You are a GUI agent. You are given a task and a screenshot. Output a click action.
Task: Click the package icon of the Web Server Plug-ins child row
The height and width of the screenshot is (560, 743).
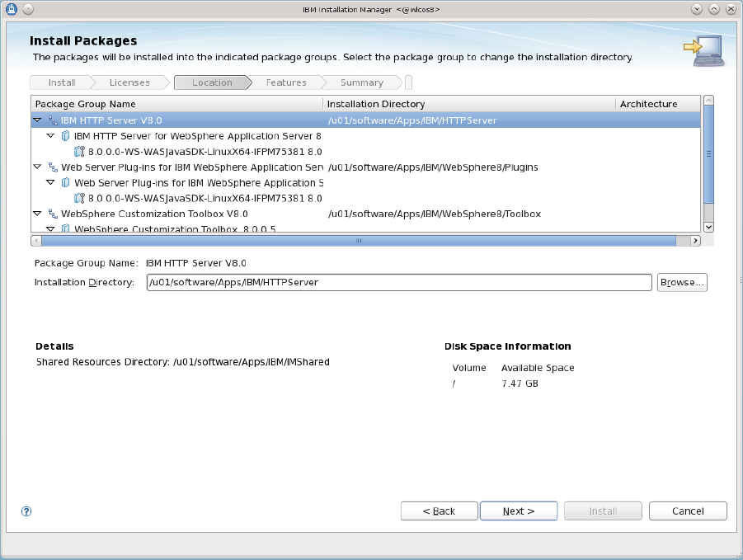pos(66,183)
